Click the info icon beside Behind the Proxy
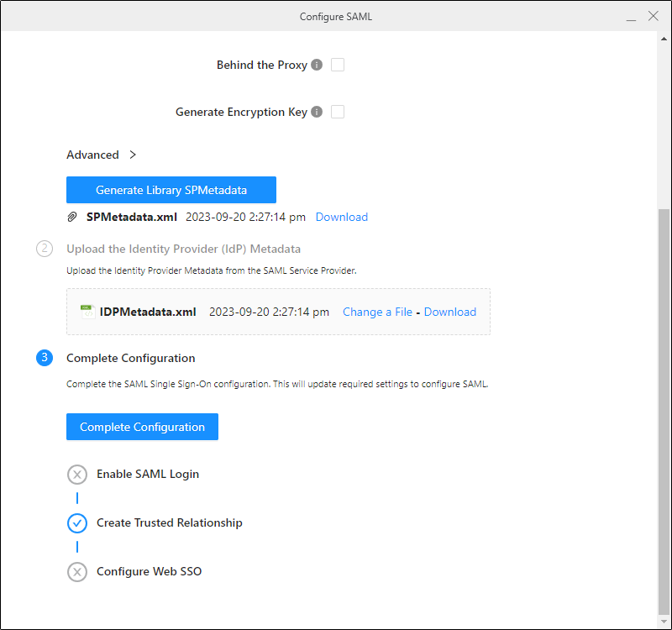The width and height of the screenshot is (672, 630). (317, 65)
